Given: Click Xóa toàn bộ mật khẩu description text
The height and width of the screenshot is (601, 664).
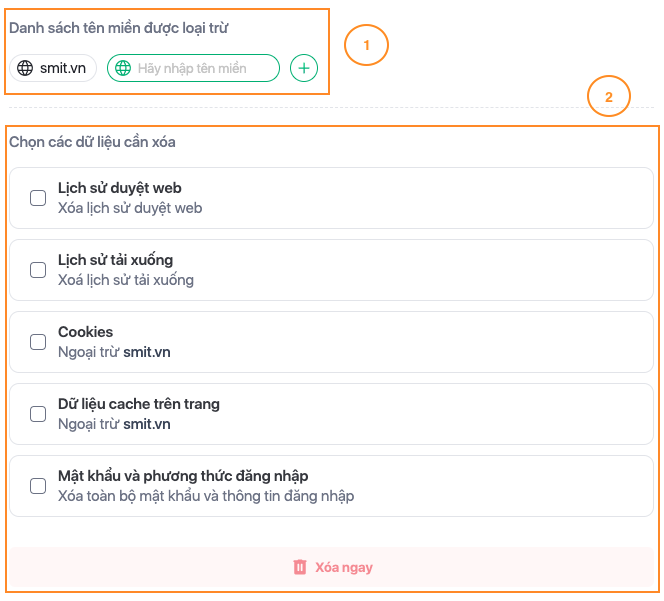Looking at the screenshot, I should pyautogui.click(x=206, y=496).
